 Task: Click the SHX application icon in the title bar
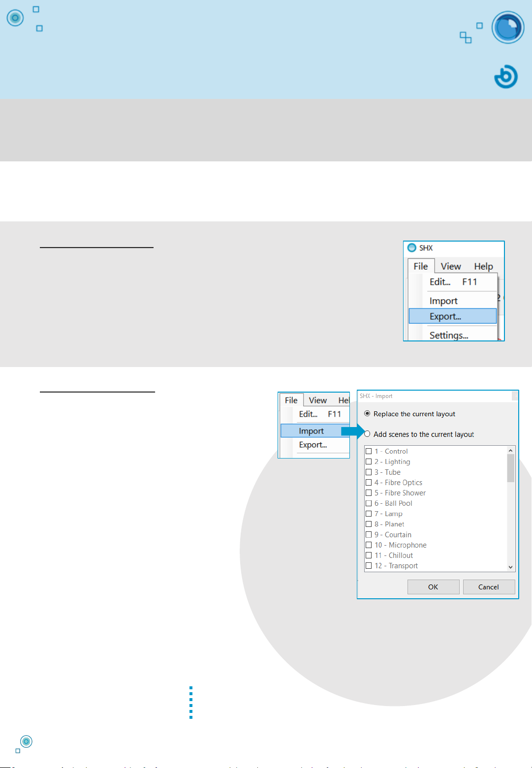(x=412, y=247)
